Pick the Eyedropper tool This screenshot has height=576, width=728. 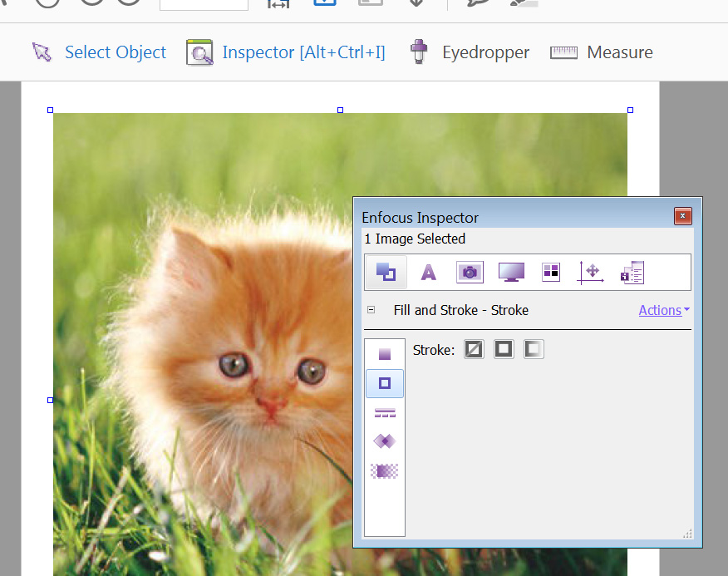(x=470, y=52)
